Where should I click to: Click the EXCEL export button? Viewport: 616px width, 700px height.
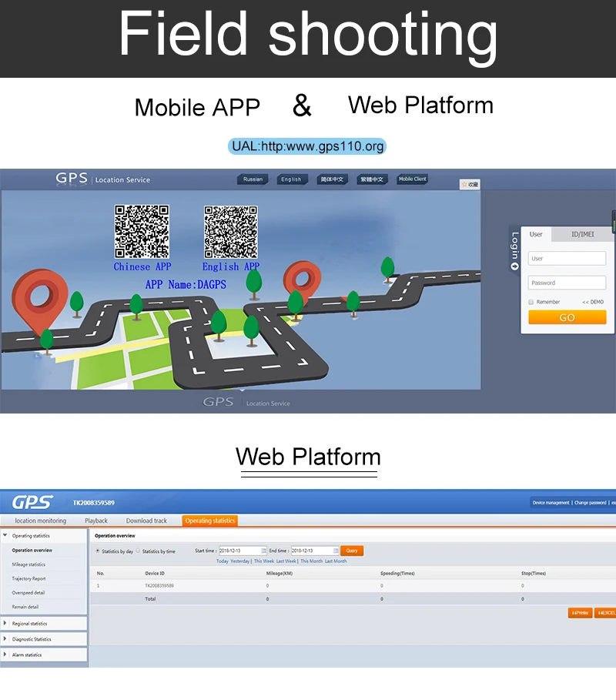[x=606, y=613]
